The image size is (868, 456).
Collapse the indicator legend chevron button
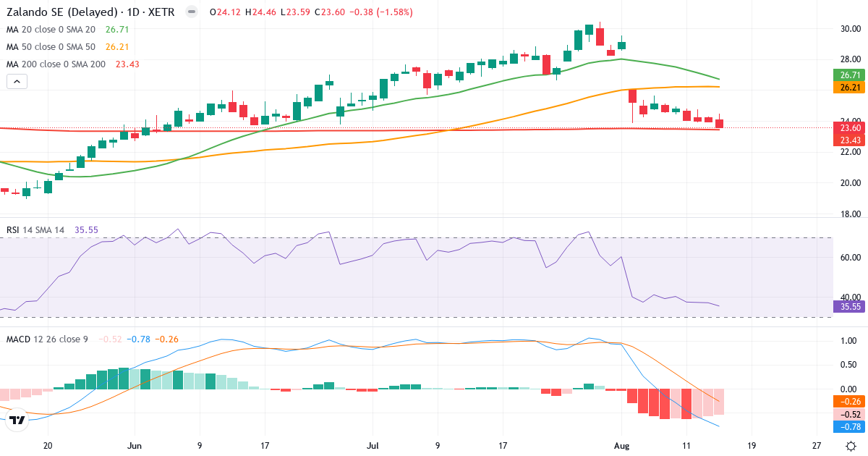(17, 82)
